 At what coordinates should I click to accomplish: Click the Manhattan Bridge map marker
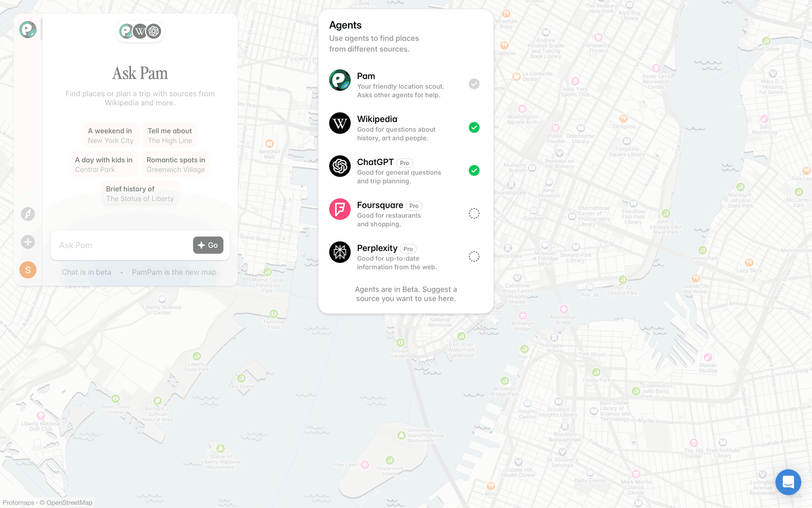pyautogui.click(x=564, y=309)
